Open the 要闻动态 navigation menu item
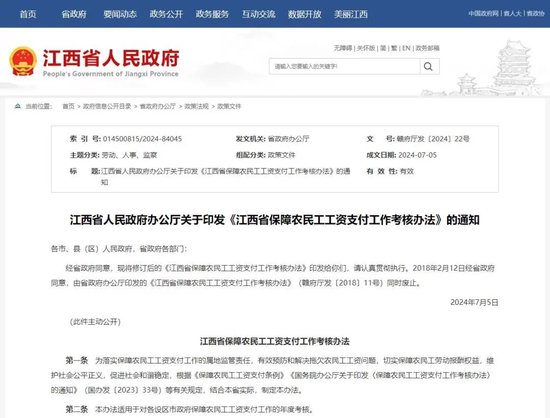Viewport: 550px width, 418px height. point(120,14)
